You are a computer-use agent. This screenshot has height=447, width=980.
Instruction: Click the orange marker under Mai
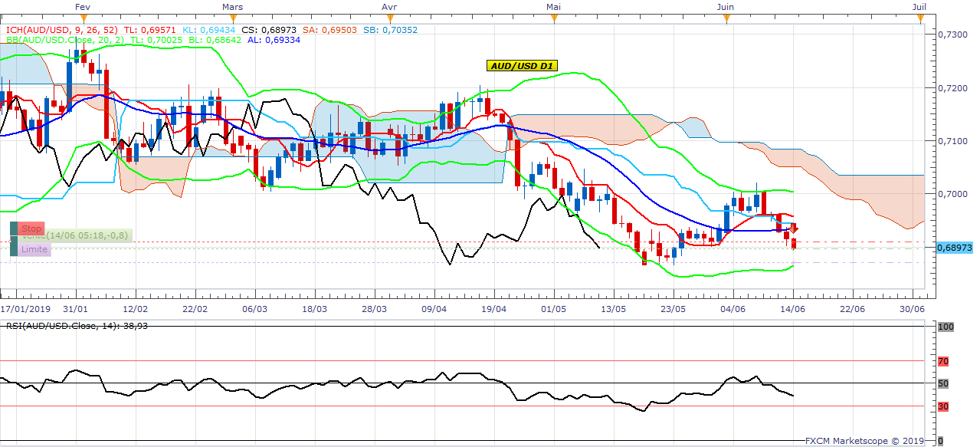pyautogui.click(x=553, y=17)
